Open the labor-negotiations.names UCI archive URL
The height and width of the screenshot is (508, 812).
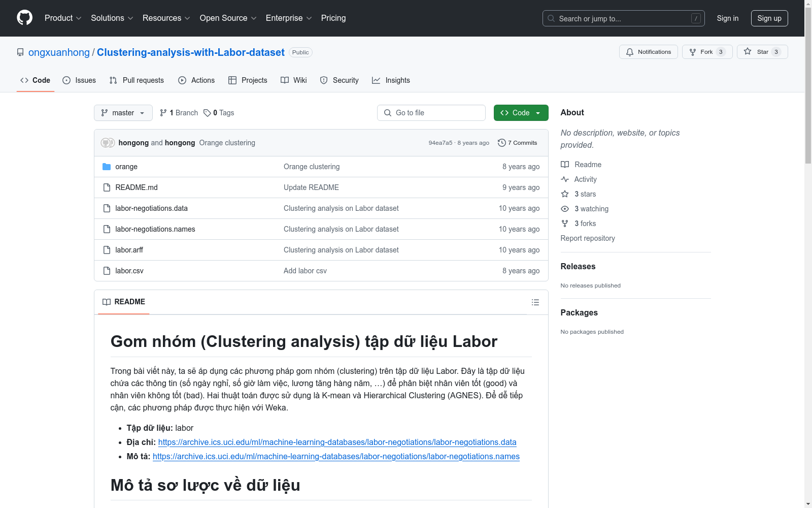(336, 456)
